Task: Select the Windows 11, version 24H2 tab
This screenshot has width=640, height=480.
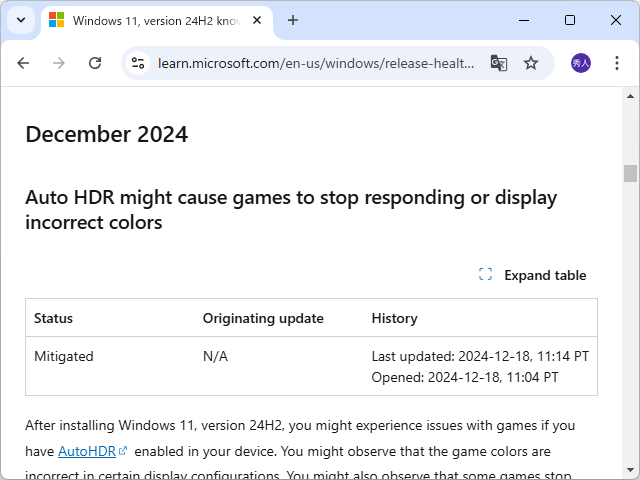Action: [x=157, y=21]
